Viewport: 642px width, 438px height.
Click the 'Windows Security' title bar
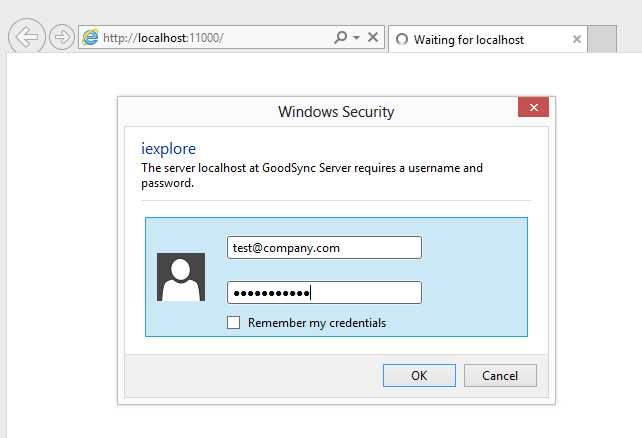[336, 111]
